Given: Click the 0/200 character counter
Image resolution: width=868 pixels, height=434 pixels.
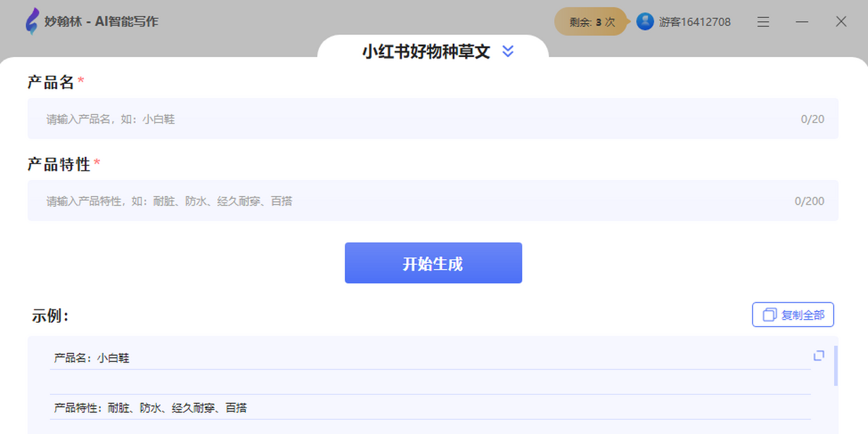Looking at the screenshot, I should (x=809, y=201).
